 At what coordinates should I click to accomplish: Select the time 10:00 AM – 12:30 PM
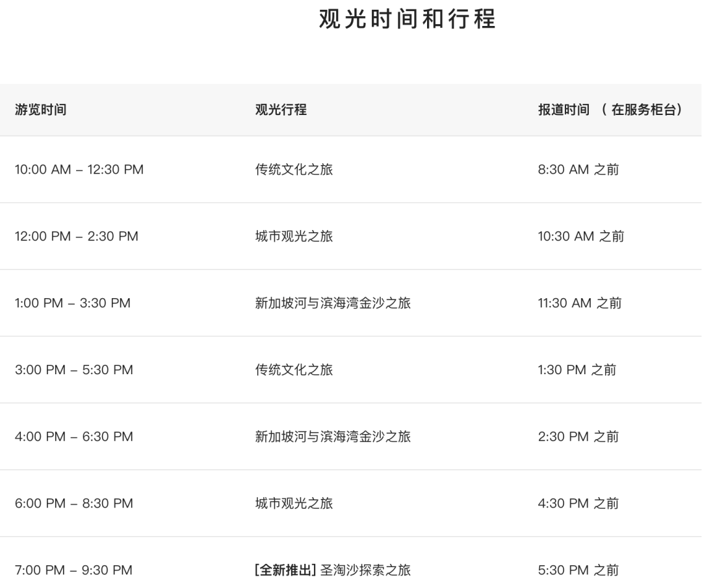click(x=79, y=170)
